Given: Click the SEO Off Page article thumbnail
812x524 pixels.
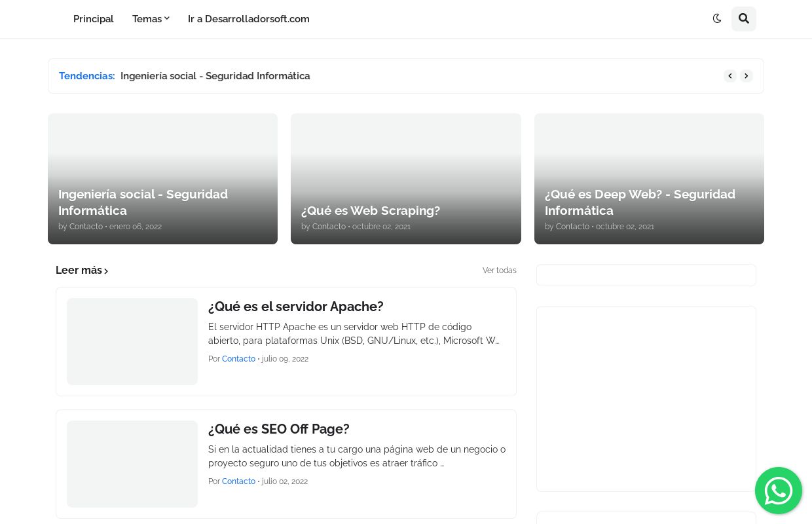Looking at the screenshot, I should (x=132, y=464).
